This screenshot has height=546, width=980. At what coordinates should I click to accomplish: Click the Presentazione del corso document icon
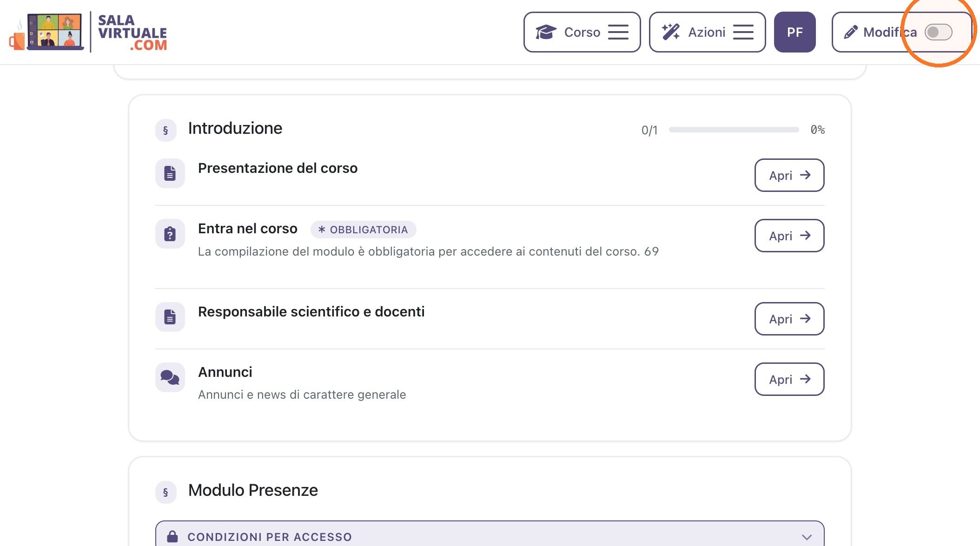tap(170, 173)
